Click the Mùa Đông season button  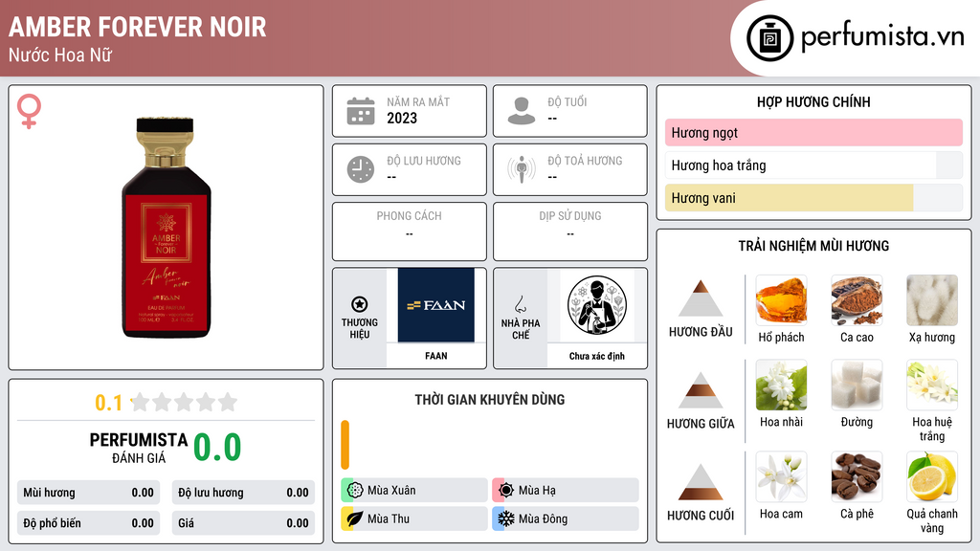click(566, 518)
